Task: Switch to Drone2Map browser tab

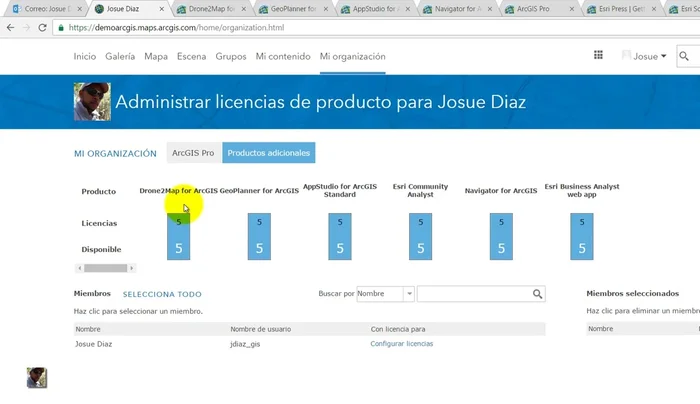Action: tap(210, 8)
